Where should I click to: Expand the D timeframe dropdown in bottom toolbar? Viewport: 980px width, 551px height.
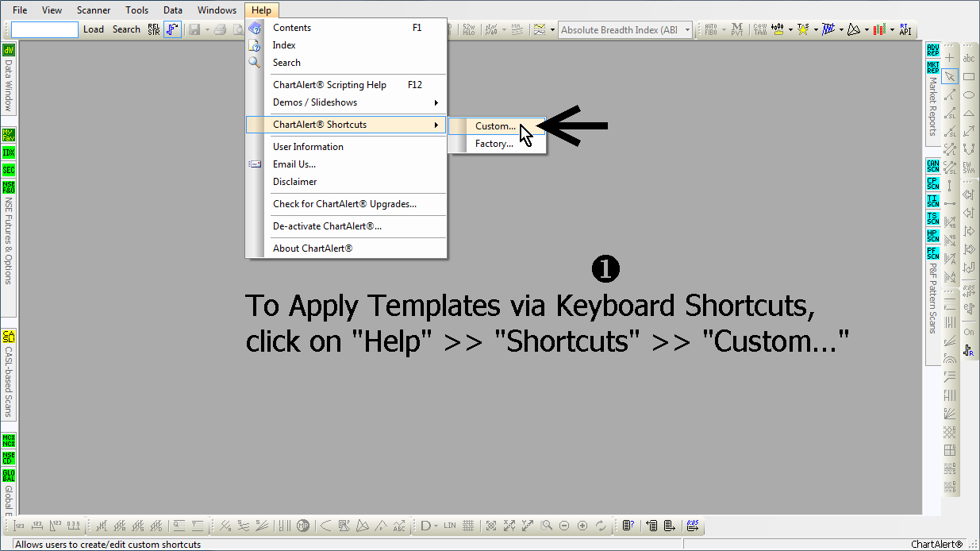pos(437,526)
